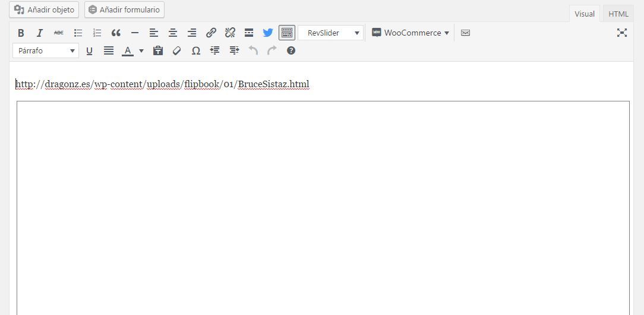Redo the last action
The height and width of the screenshot is (315, 644).
coord(272,51)
